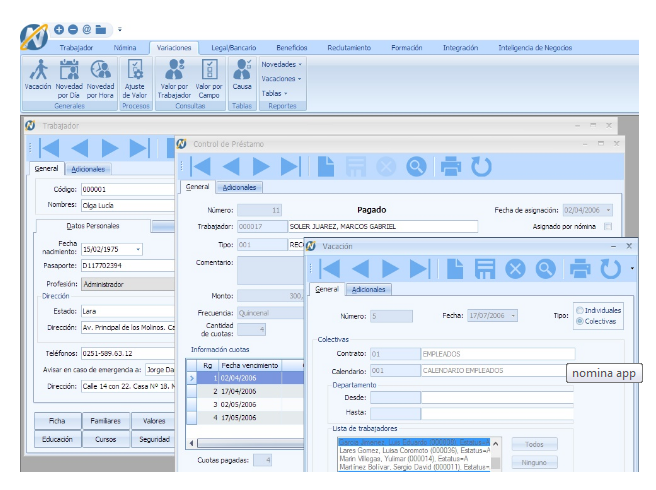Select the Individuales radio option
The width and height of the screenshot is (656, 490).
pyautogui.click(x=598, y=310)
